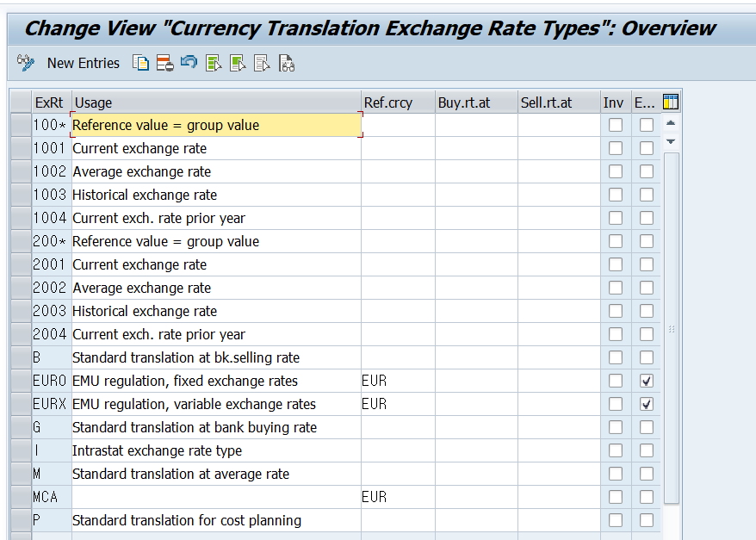Click 'Reference value = group value' row 200*

[165, 241]
